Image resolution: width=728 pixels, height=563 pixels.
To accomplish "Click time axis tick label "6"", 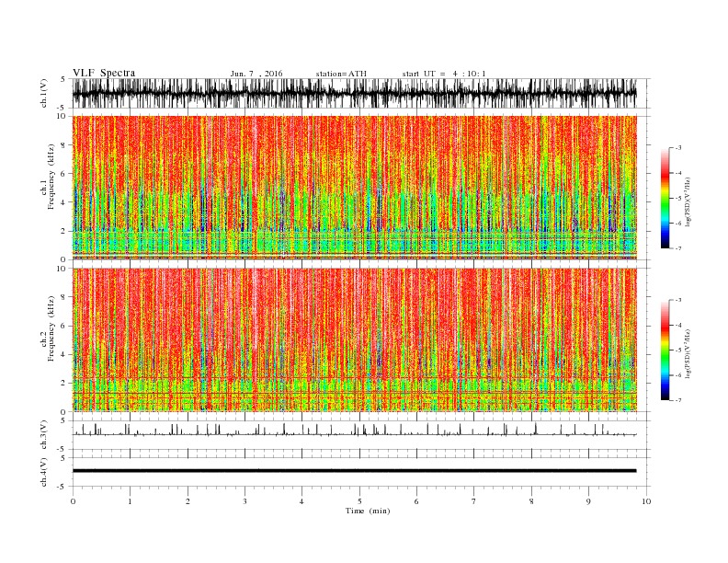I will coord(416,501).
